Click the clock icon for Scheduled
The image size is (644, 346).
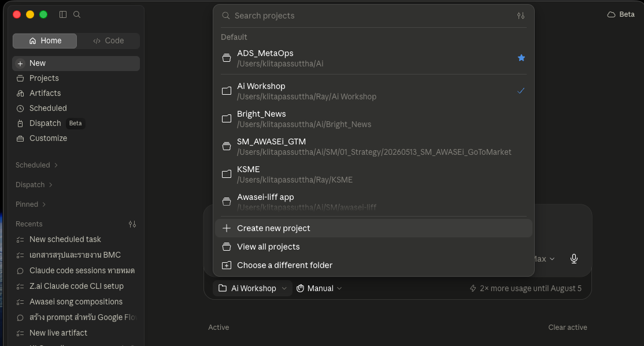tap(20, 109)
